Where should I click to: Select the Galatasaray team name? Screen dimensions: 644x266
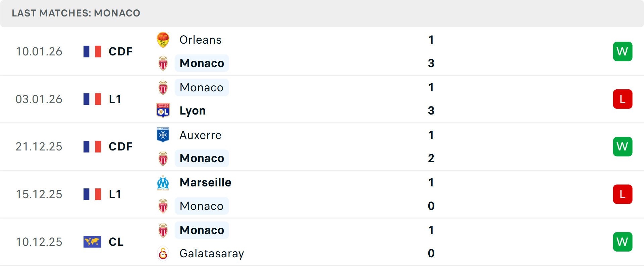(x=212, y=254)
